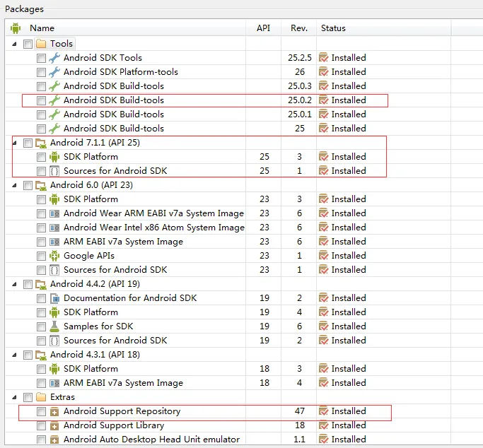The width and height of the screenshot is (483, 448).
Task: Check the Android SDK Tools checkbox
Action: (41, 58)
